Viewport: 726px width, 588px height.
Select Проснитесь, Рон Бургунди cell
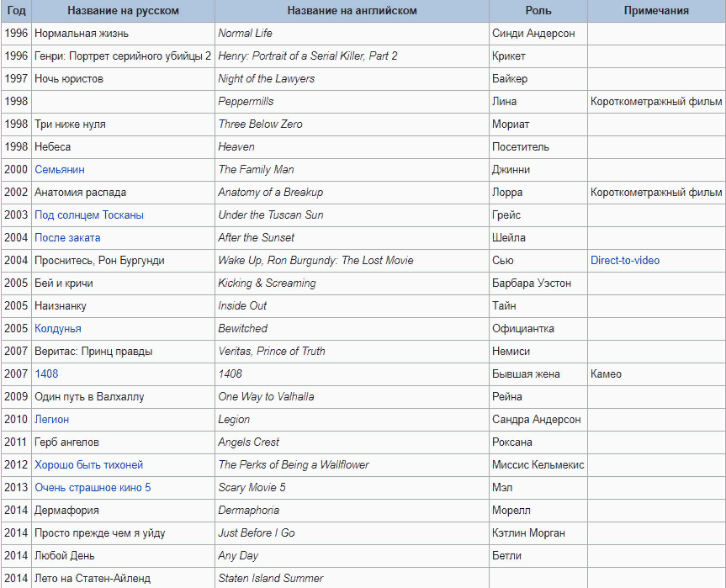123,260
